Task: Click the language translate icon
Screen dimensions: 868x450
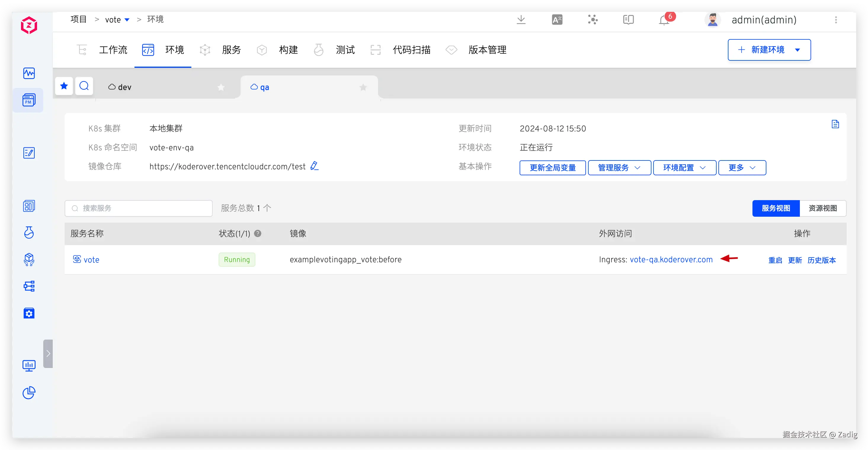Action: point(557,20)
